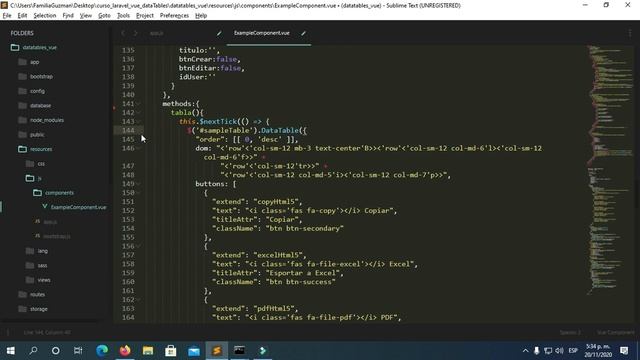Show hidden system tray icons

coord(525,351)
